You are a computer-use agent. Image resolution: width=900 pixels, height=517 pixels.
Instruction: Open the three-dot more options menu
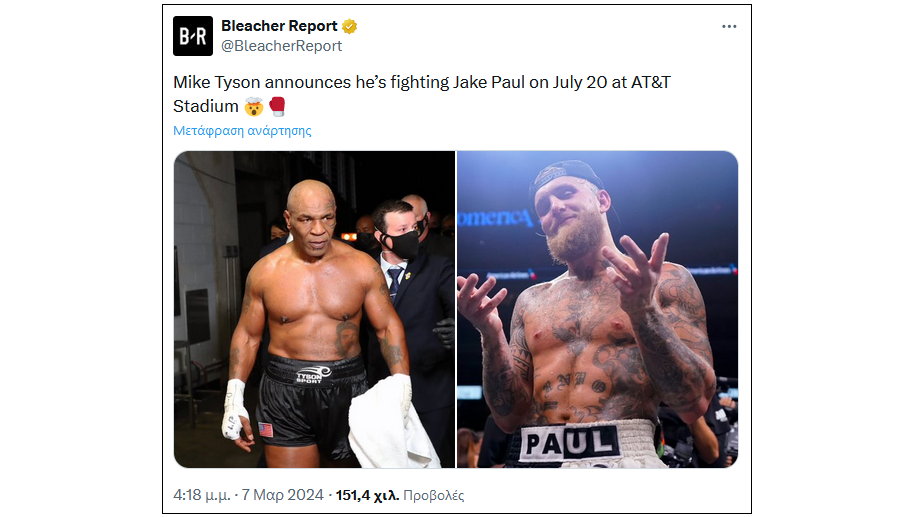click(729, 27)
